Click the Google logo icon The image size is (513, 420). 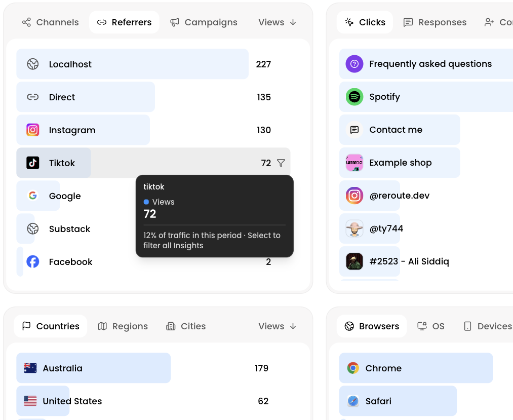tap(33, 196)
